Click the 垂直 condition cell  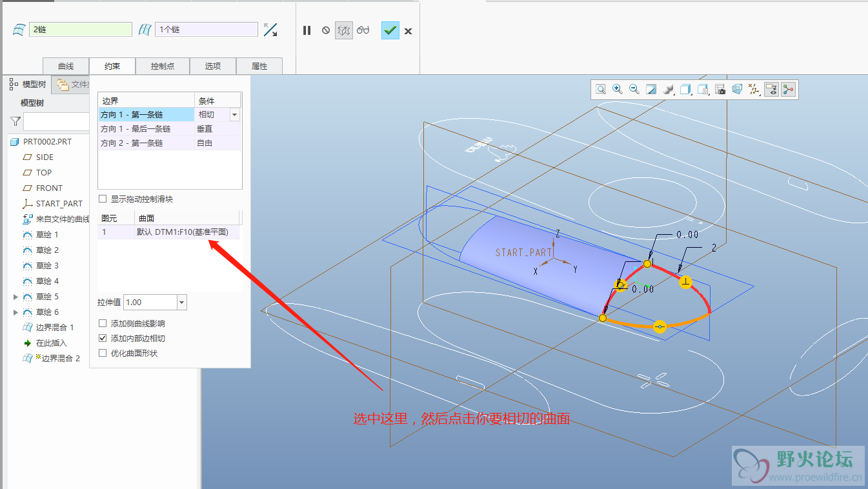point(217,129)
